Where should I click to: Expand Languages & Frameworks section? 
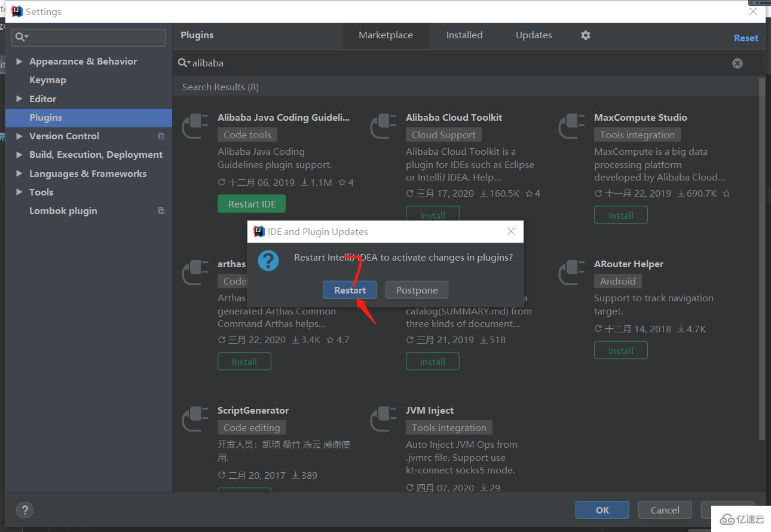pyautogui.click(x=19, y=174)
